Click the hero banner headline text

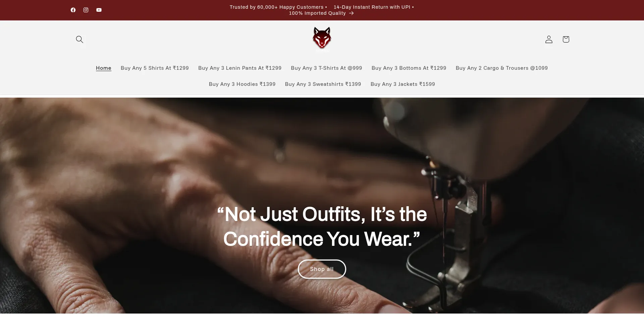pos(322,227)
